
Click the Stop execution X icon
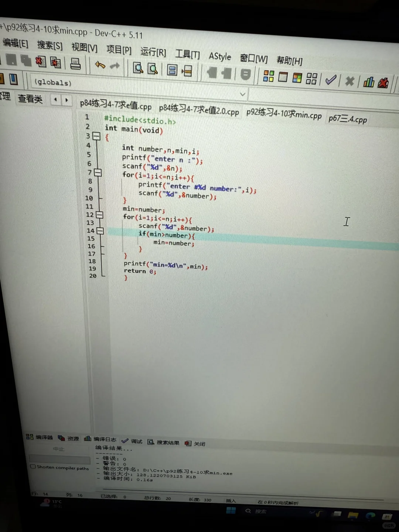point(349,81)
